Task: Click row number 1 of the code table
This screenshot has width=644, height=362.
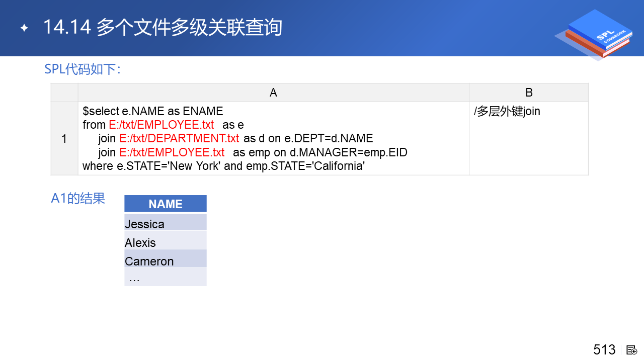Action: (x=64, y=139)
